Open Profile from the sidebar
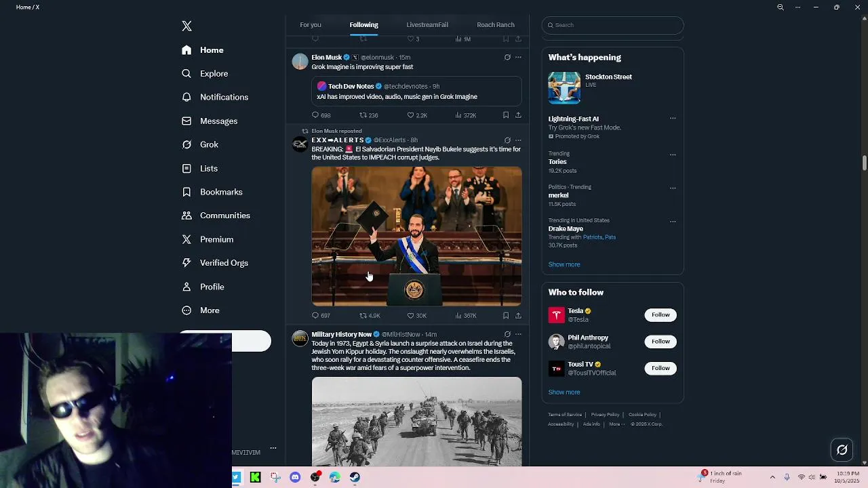This screenshot has width=868, height=488. (x=203, y=287)
